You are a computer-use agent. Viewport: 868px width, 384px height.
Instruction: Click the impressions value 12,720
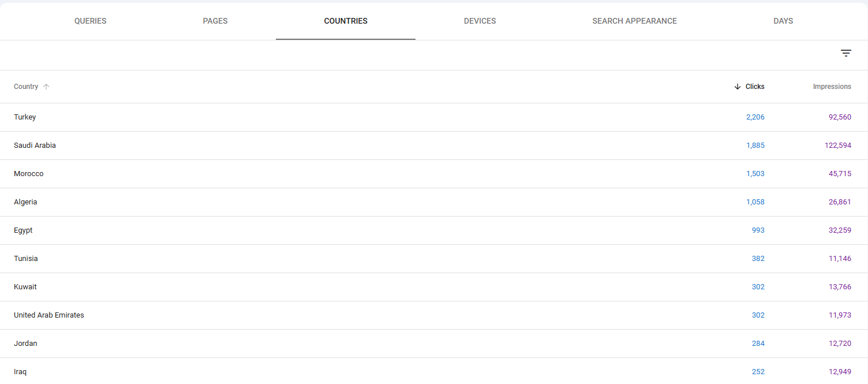pyautogui.click(x=840, y=344)
